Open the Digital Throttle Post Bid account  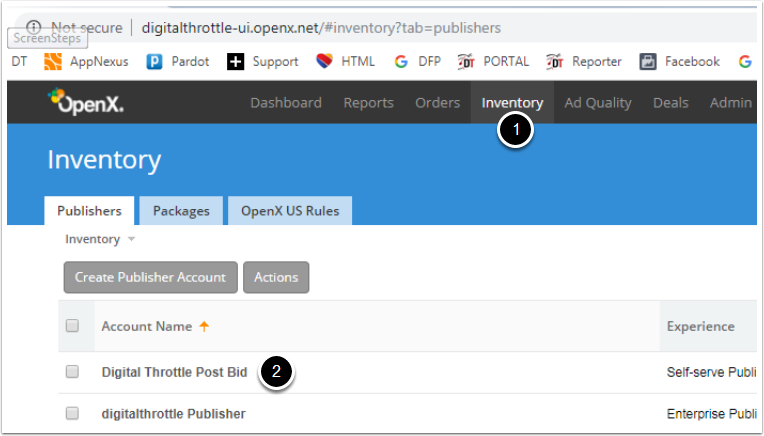pos(174,372)
